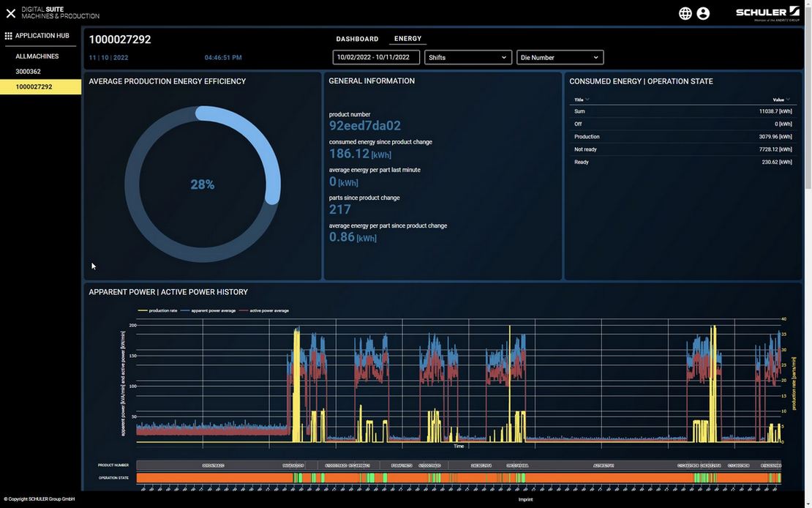Screen dimensions: 812x508
Task: Close the Digital Suite menu with the X icon
Action: 11,13
